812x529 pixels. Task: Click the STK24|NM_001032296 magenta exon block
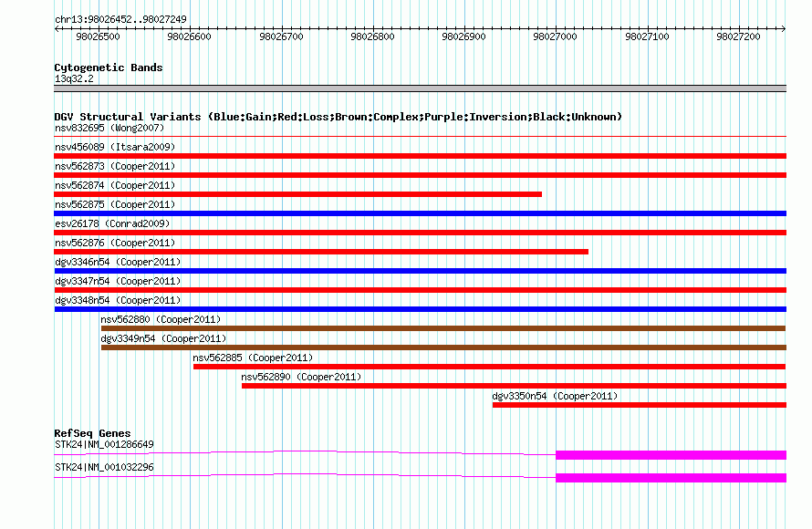(671, 478)
